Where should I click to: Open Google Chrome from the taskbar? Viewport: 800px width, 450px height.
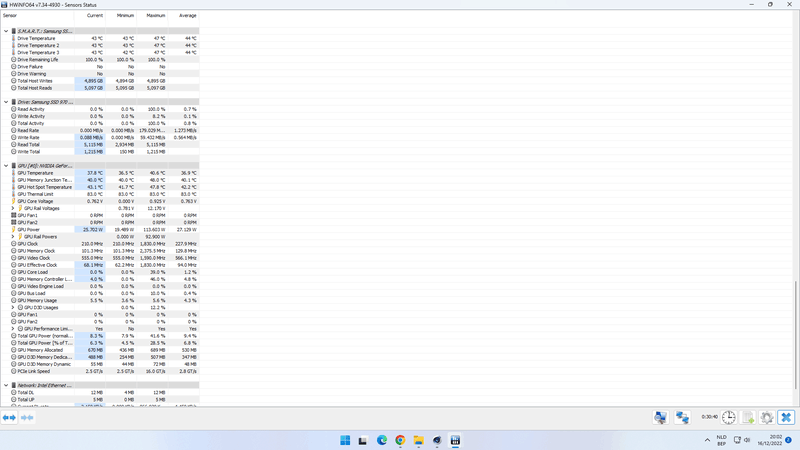pos(400,440)
